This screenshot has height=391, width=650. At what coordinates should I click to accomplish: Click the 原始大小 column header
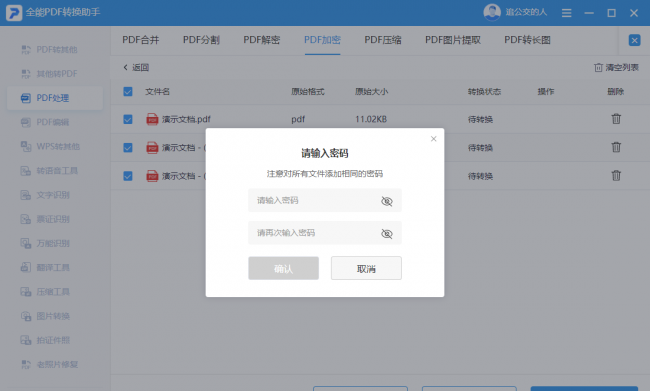click(371, 92)
